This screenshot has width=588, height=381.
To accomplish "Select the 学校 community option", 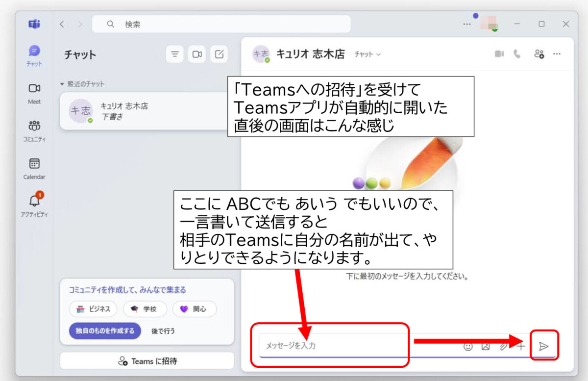I will 145,309.
